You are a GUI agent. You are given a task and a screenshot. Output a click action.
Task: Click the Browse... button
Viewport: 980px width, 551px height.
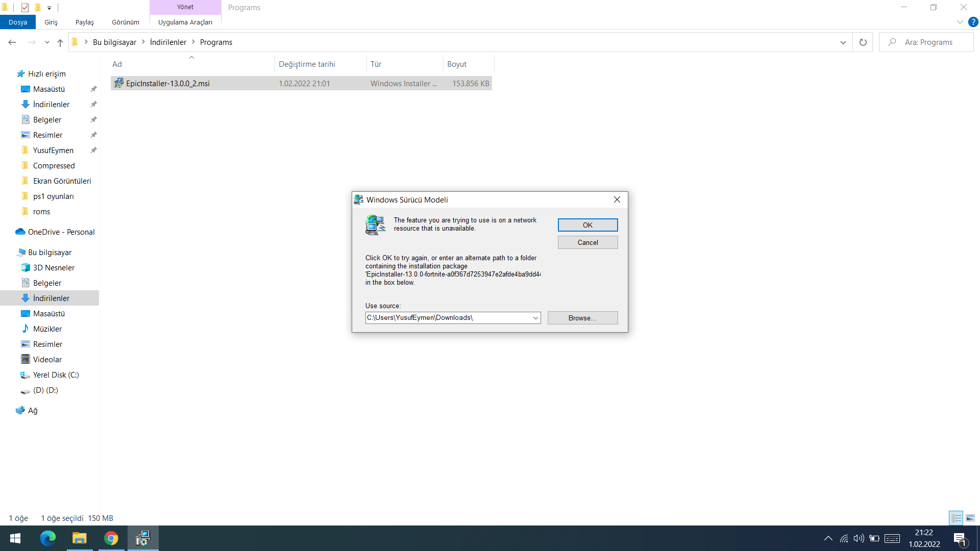582,318
